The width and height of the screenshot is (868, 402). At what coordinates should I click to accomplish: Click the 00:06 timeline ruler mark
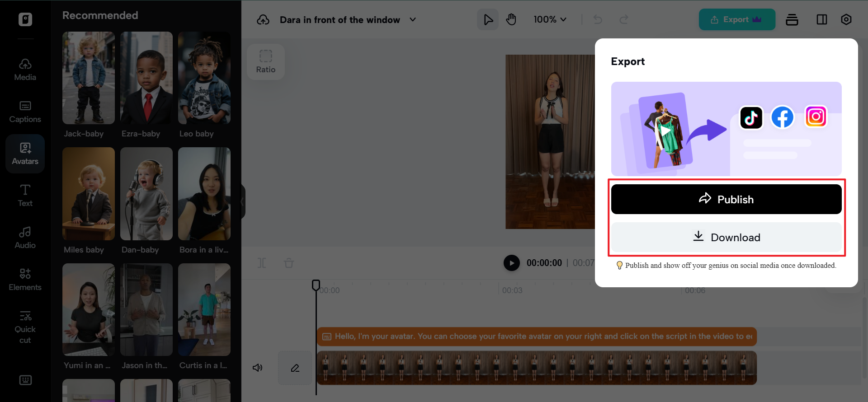(695, 290)
